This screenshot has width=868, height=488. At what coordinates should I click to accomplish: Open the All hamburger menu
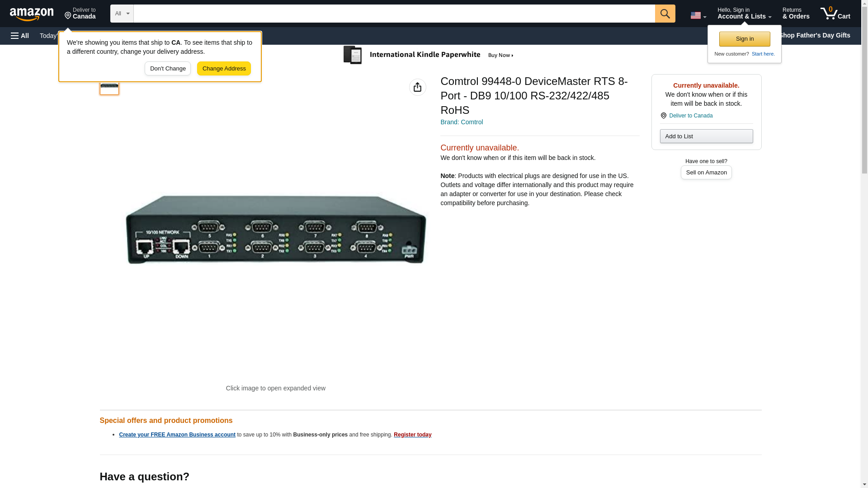[x=20, y=36]
